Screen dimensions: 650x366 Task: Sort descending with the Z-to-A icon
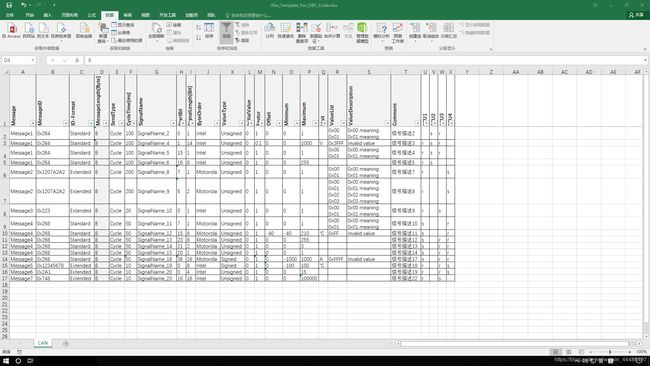[x=199, y=37]
